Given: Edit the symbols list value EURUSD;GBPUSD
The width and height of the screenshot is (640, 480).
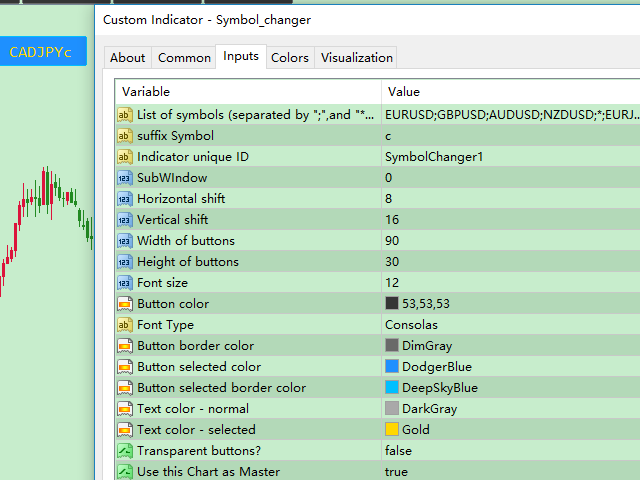Looking at the screenshot, I should pos(511,115).
